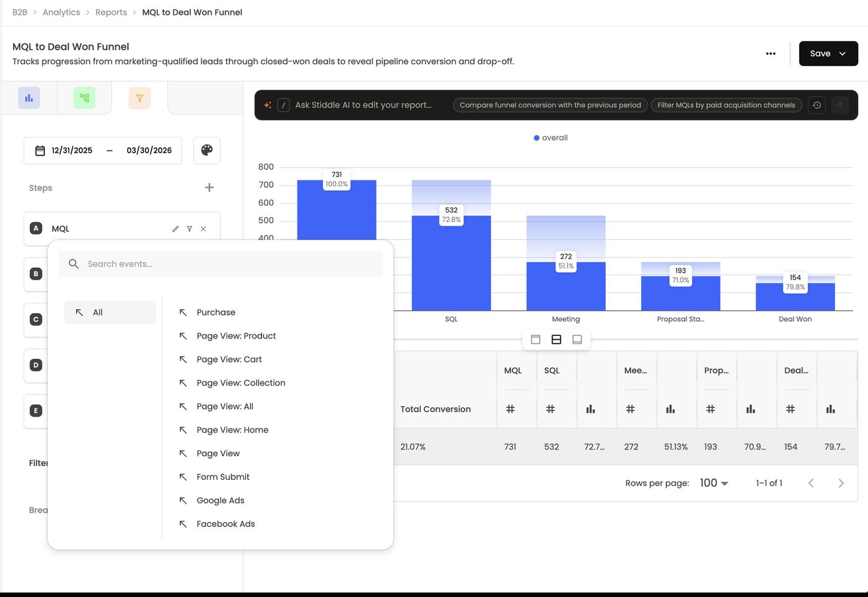Toggle the overall legend series

click(x=551, y=138)
